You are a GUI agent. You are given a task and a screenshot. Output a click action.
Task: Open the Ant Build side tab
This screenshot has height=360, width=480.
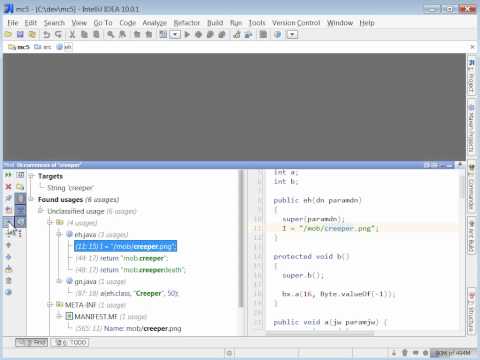[471, 236]
